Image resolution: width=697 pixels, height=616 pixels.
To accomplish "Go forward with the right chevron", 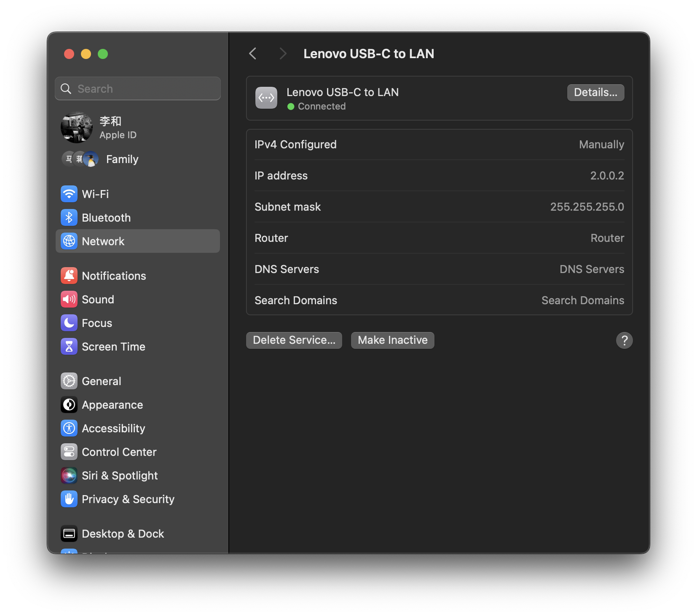I will click(283, 54).
